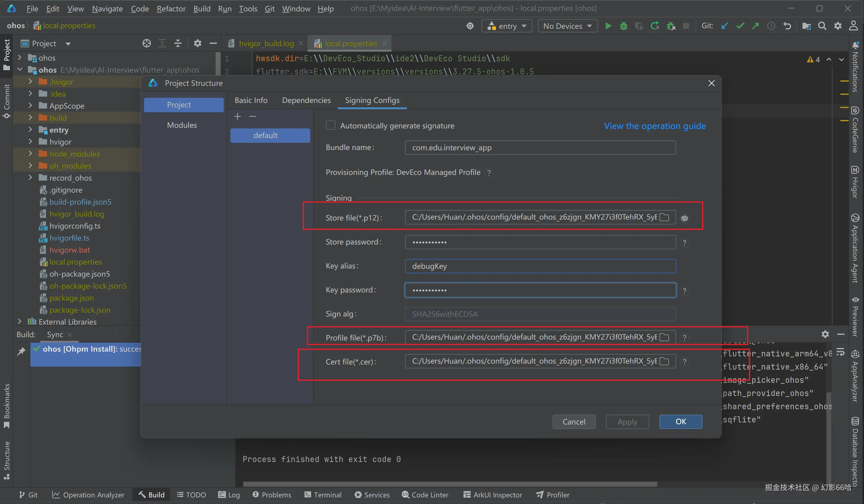Click the Cancel button
Viewport: 864px width, 504px height.
574,422
